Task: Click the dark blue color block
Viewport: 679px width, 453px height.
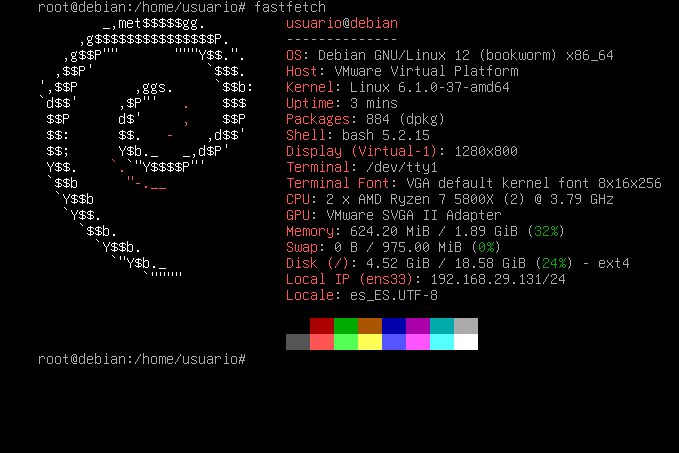Action: click(x=394, y=326)
